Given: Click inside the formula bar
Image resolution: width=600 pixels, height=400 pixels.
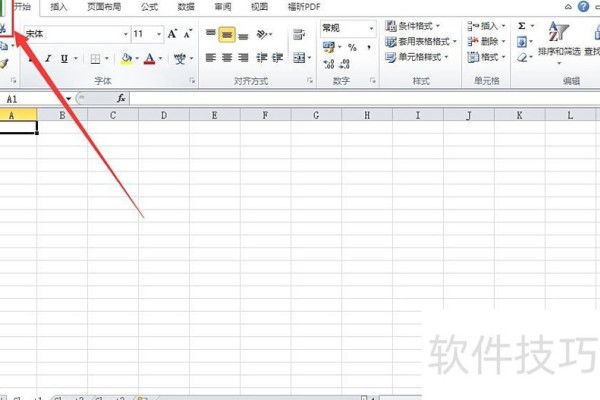Looking at the screenshot, I should click(x=365, y=99).
